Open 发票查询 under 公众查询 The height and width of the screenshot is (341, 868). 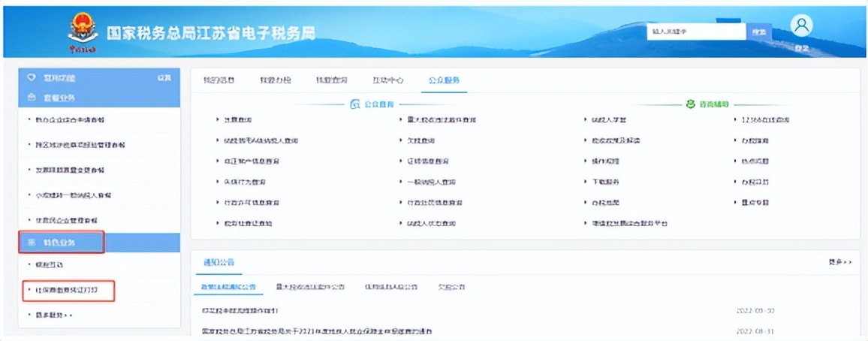(x=237, y=119)
